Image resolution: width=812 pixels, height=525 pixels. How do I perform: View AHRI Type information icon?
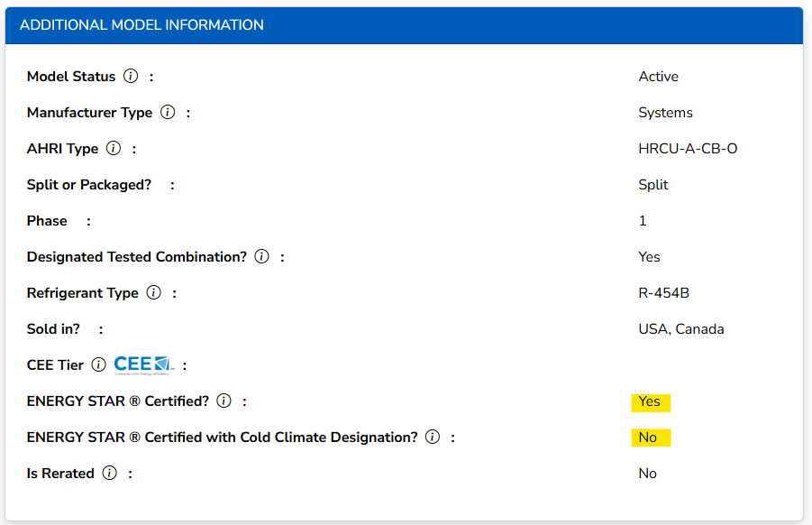(113, 148)
